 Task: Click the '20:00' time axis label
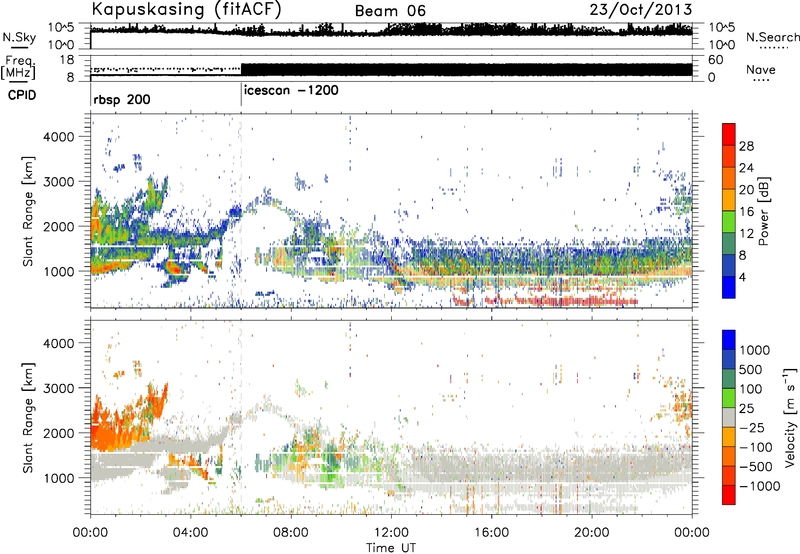tap(591, 533)
